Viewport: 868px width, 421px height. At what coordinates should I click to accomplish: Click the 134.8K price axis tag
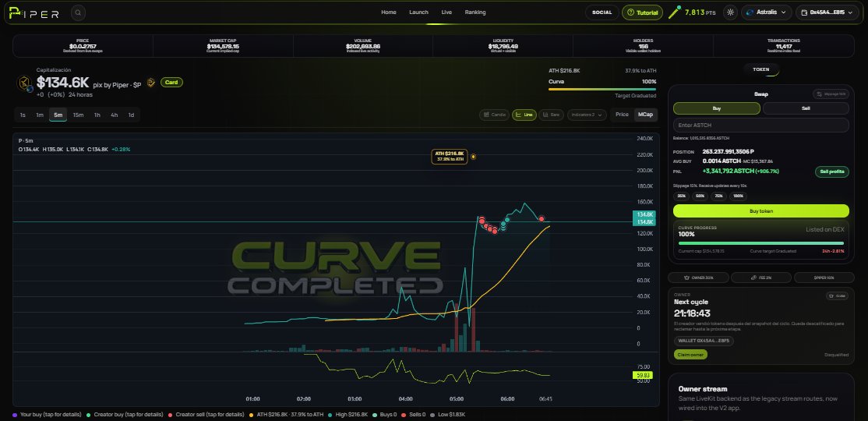(645, 218)
